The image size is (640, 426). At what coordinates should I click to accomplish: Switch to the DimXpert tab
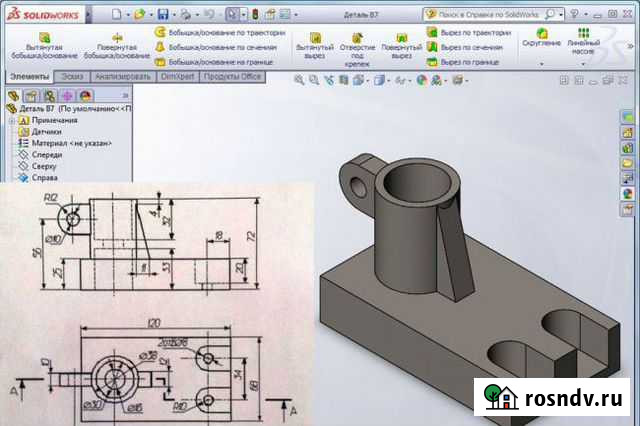pyautogui.click(x=177, y=77)
